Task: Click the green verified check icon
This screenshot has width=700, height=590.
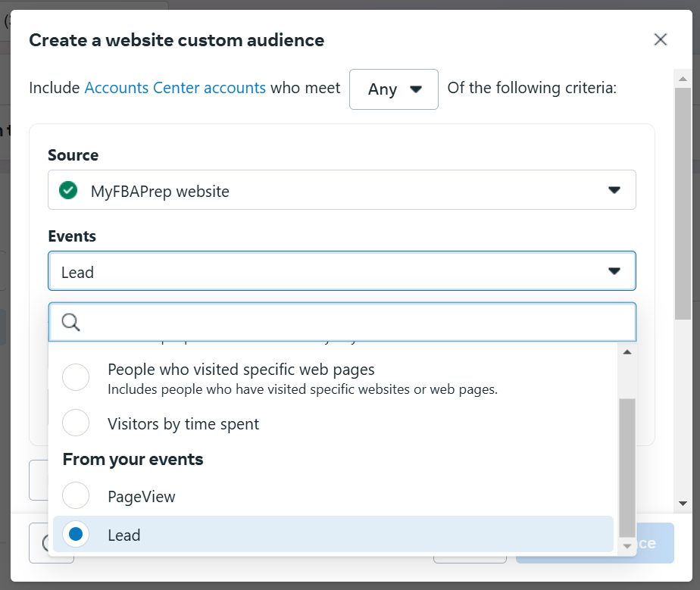Action: 68,191
